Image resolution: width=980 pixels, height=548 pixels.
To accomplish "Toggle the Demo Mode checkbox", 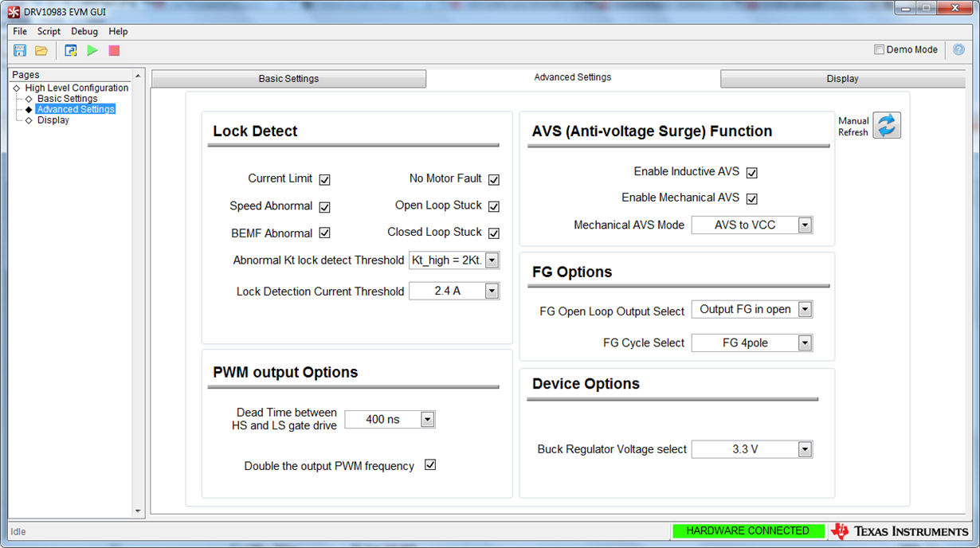I will [880, 49].
